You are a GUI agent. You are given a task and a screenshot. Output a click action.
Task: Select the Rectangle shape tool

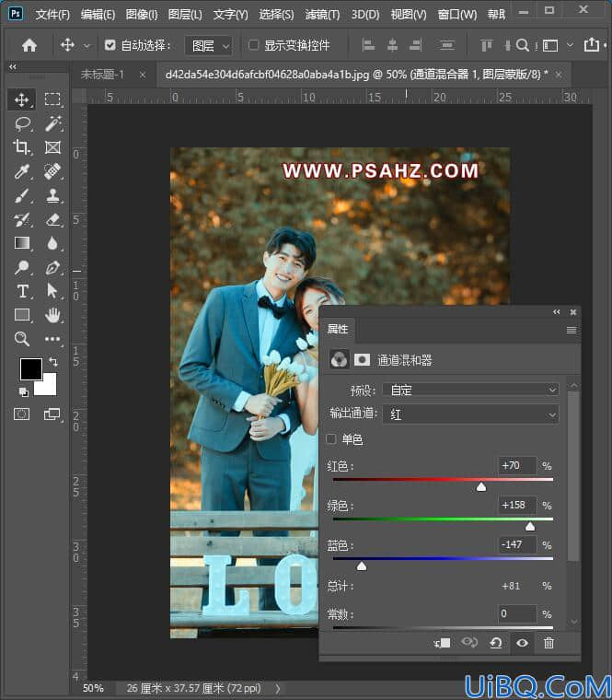click(21, 315)
